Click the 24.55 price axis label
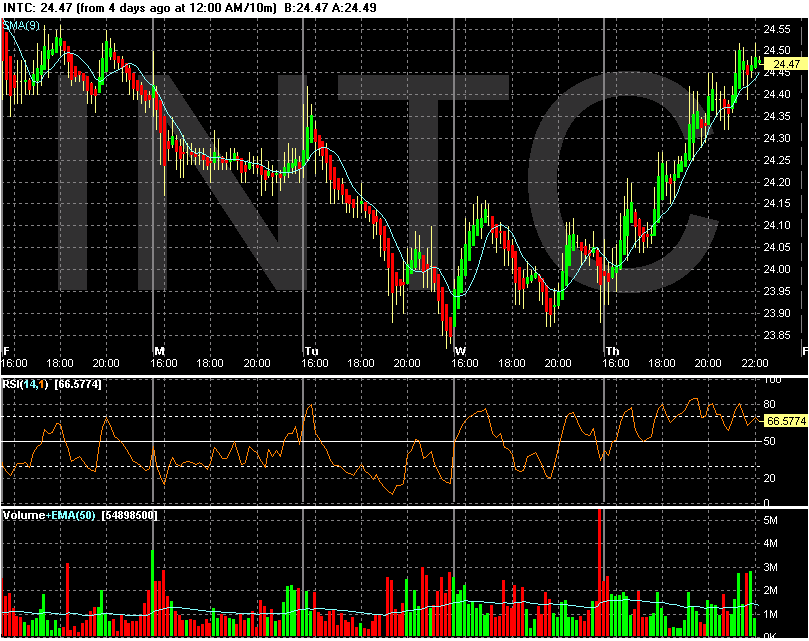809x641 pixels. 776,29
